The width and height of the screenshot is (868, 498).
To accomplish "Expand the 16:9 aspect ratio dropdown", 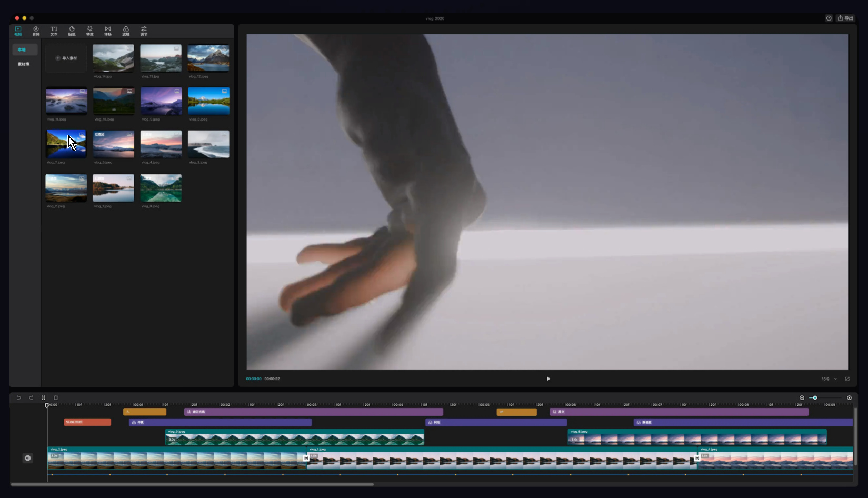I will pyautogui.click(x=829, y=379).
